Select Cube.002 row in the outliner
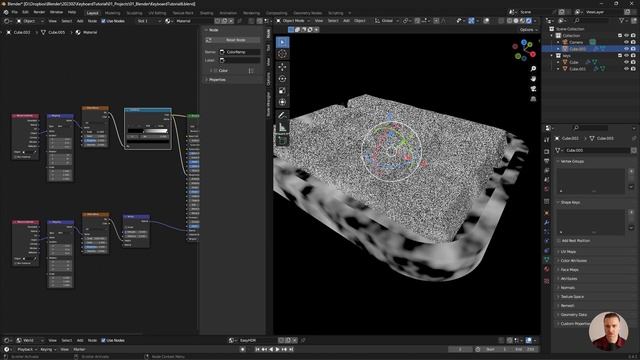The height and width of the screenshot is (360, 640). point(590,49)
